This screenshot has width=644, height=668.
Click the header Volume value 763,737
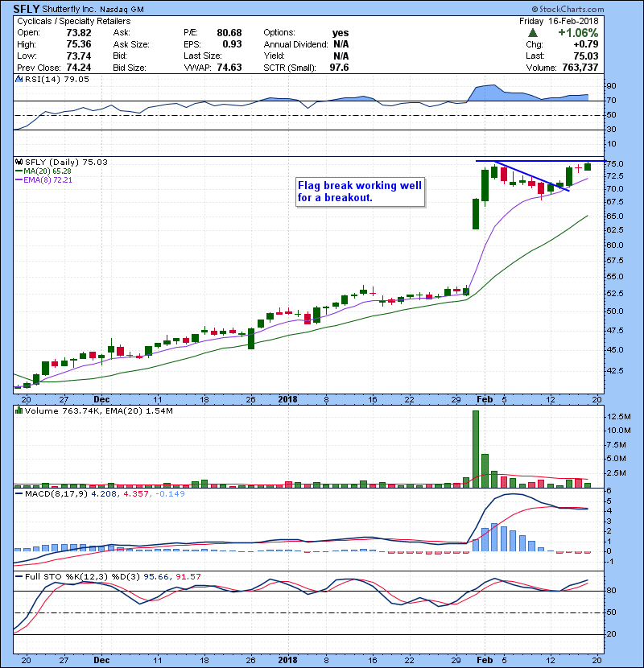click(580, 68)
